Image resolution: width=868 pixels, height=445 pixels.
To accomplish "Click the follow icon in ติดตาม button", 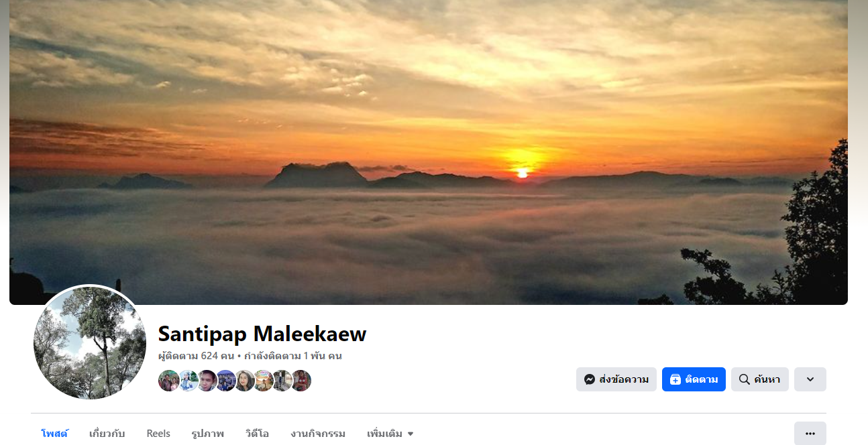I will pos(675,379).
